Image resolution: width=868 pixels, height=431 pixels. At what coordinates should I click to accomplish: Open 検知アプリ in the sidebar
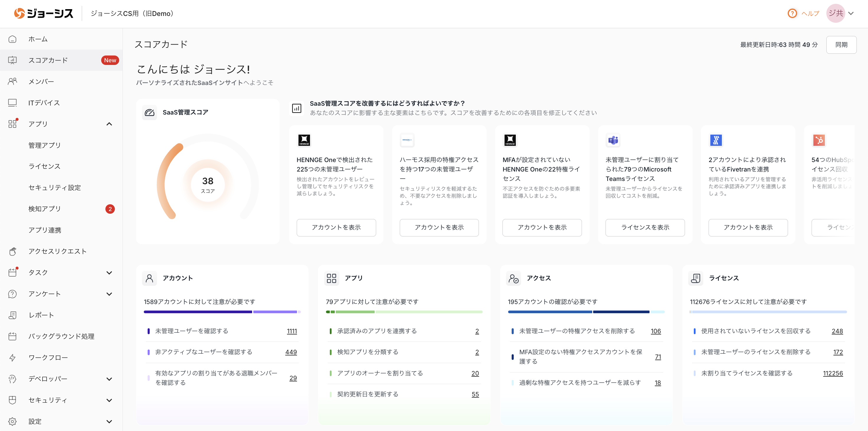[45, 209]
